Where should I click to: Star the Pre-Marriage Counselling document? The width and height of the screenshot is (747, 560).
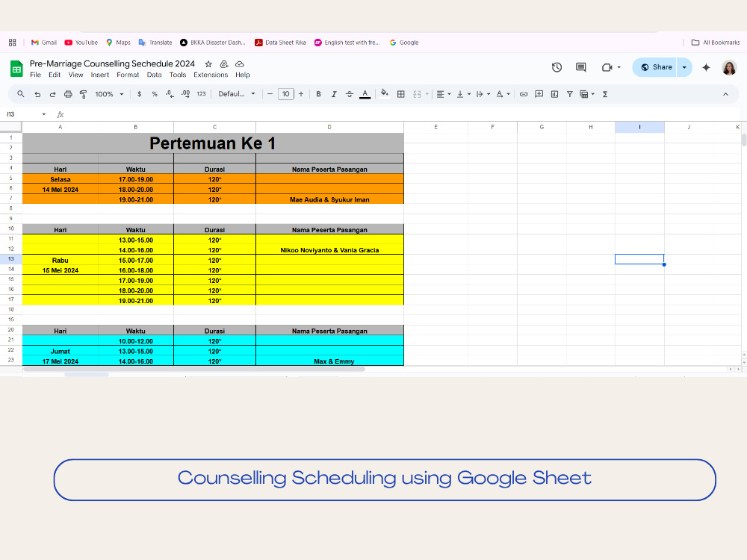point(208,63)
